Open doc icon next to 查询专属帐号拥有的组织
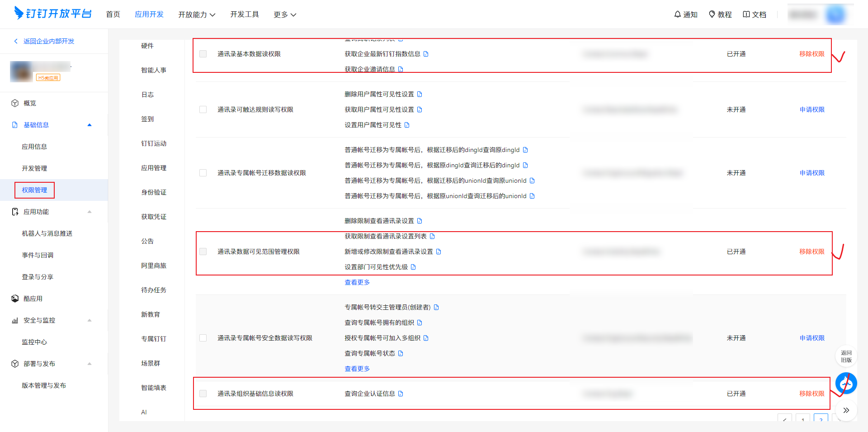Image resolution: width=868 pixels, height=432 pixels. [420, 323]
